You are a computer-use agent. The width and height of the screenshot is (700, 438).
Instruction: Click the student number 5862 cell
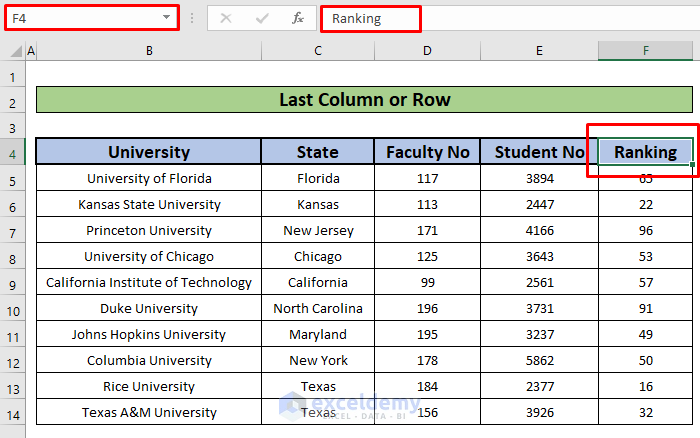tap(539, 361)
